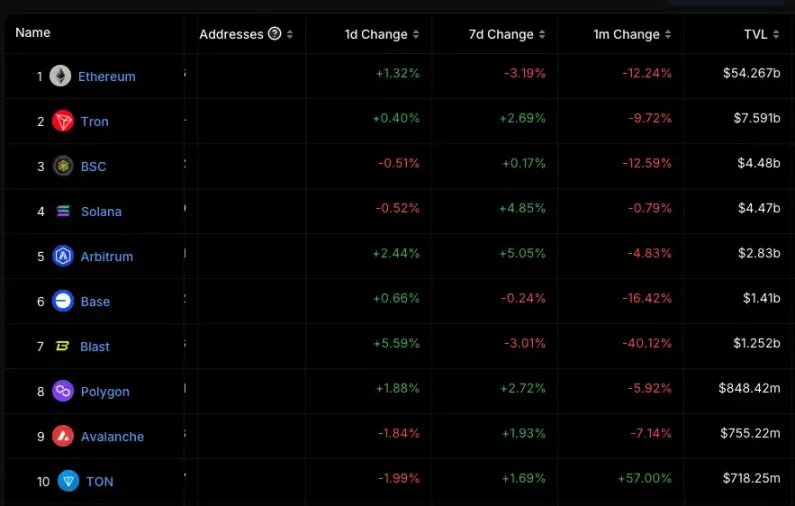Click the Name column header

coord(33,33)
